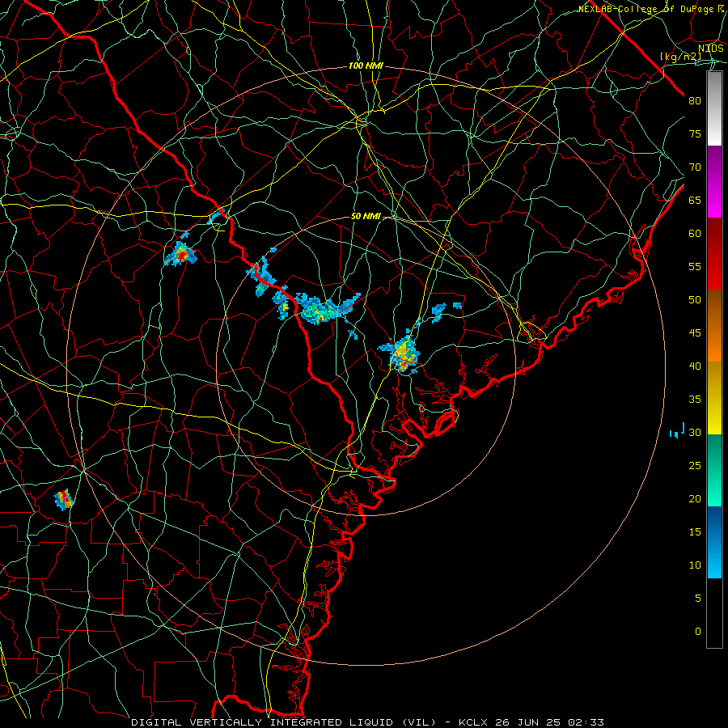Pick the green segment of the color bar
Viewport: 728px width, 728px height.
point(714,470)
